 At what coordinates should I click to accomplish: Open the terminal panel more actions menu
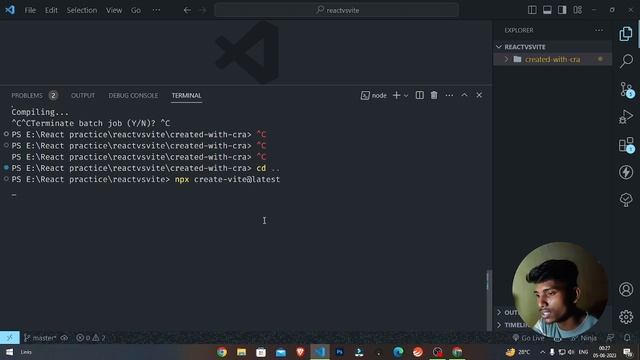coord(449,95)
